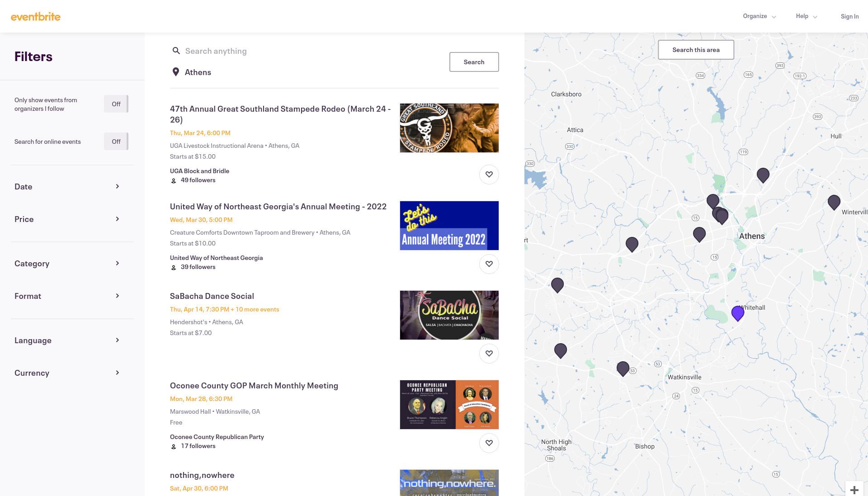
Task: Expand the Category filter
Action: 68,264
